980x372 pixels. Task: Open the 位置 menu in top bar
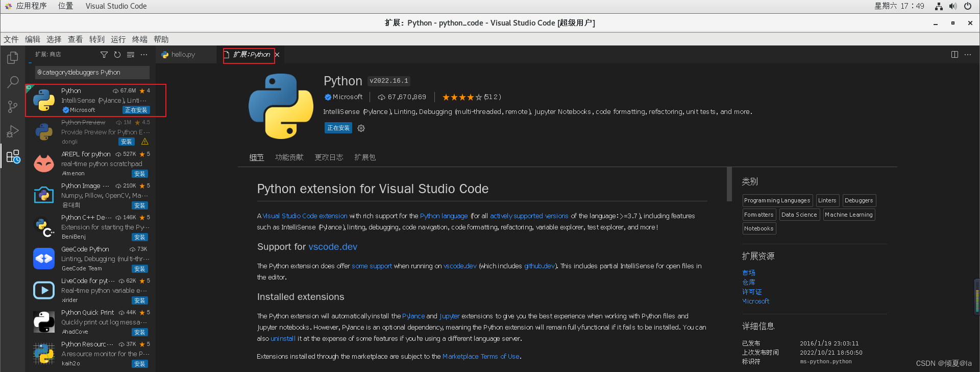pyautogui.click(x=65, y=6)
